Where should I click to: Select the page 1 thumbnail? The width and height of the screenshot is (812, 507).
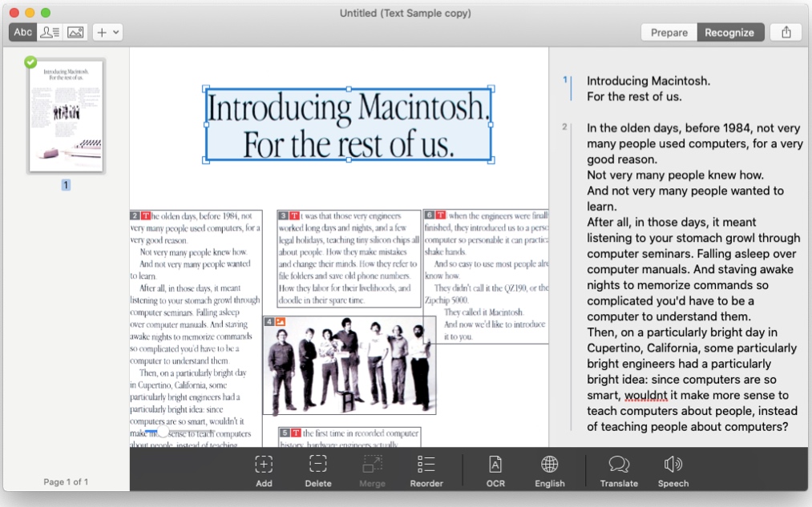pos(66,115)
